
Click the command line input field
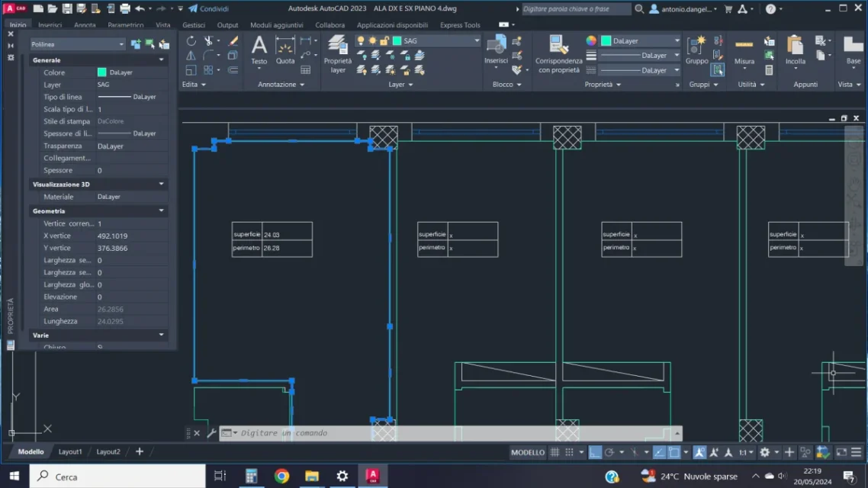click(x=451, y=433)
